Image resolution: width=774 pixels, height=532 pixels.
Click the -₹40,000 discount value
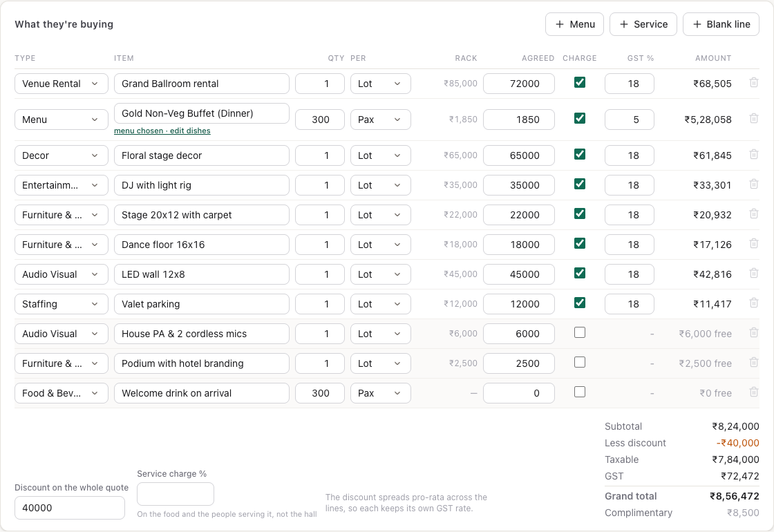[x=737, y=443]
